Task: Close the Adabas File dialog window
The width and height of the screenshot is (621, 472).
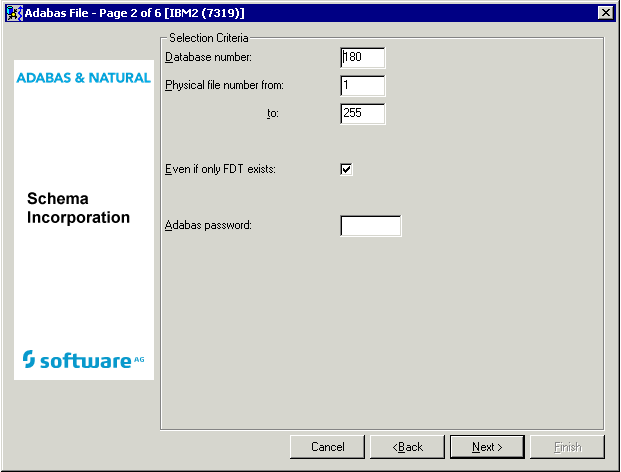Action: 604,12
